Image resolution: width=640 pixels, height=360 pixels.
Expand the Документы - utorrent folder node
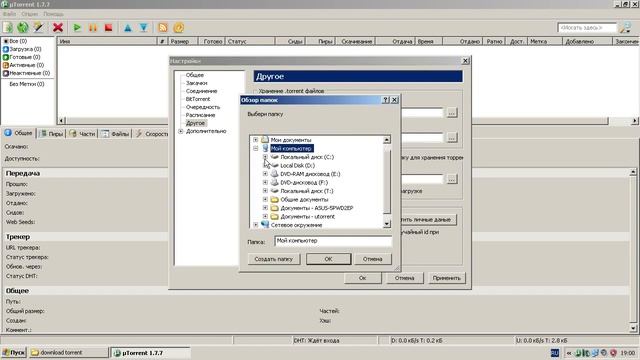click(x=265, y=216)
